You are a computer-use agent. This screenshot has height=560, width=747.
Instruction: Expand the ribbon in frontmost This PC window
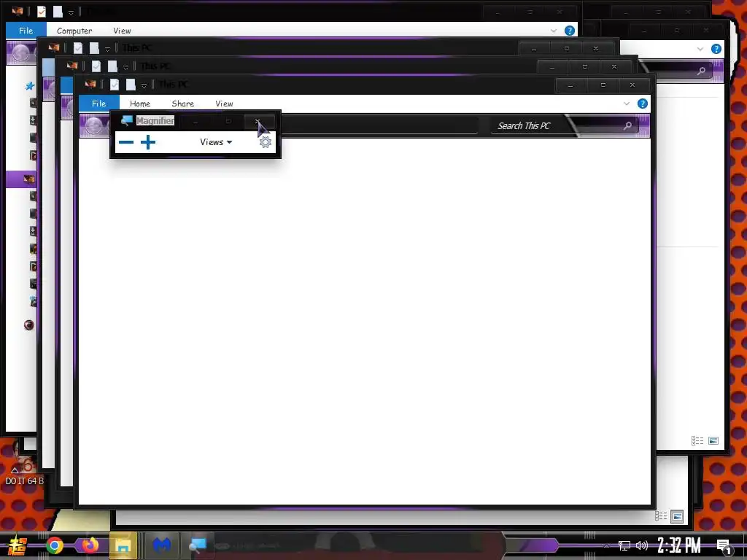(x=627, y=104)
